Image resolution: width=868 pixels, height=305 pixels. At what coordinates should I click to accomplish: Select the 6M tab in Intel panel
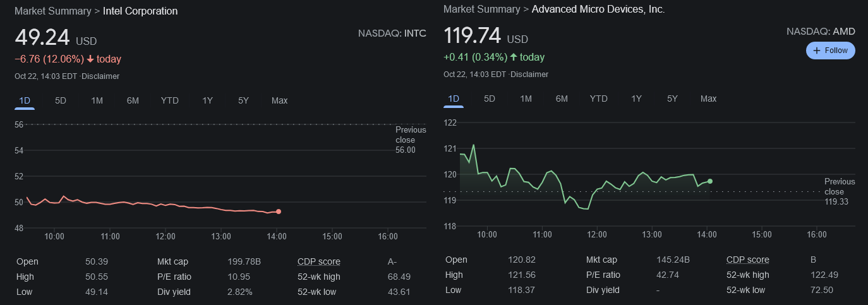point(133,100)
